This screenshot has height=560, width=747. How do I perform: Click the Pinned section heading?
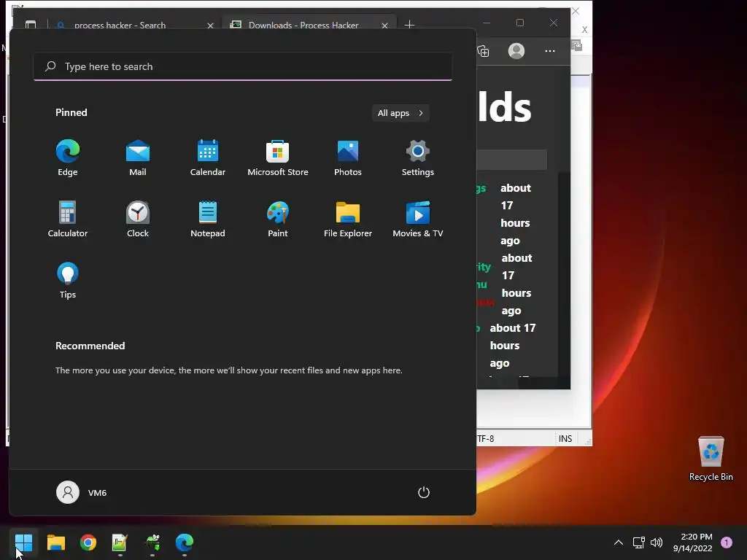(x=71, y=112)
